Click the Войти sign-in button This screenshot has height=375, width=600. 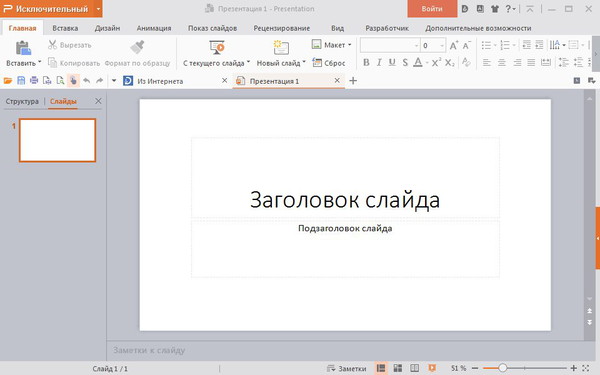pos(432,8)
